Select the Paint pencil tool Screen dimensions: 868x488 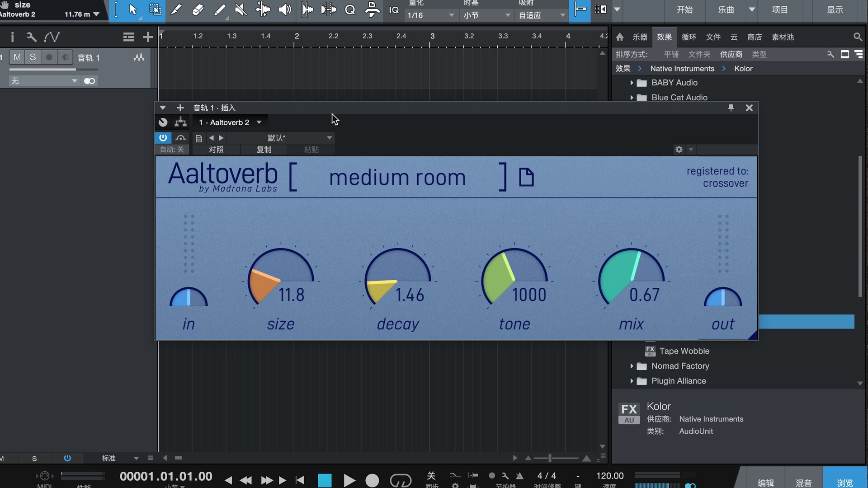[x=176, y=10]
